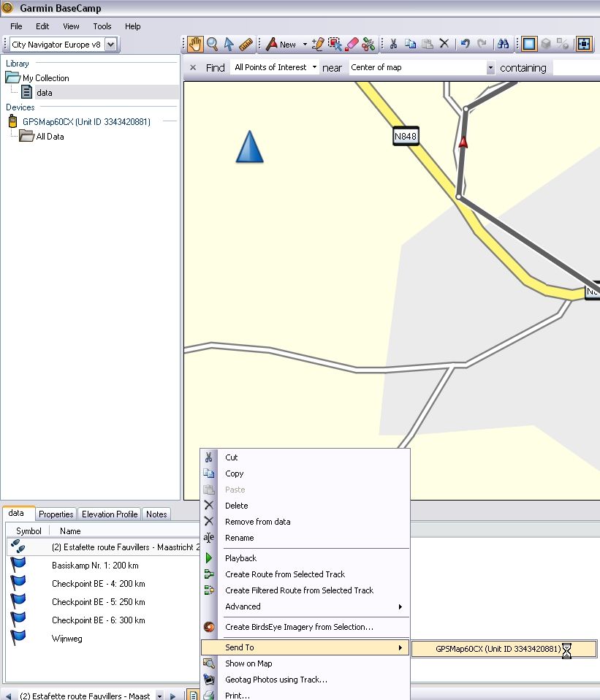
Task: Select the Move Point tool
Action: tap(335, 44)
